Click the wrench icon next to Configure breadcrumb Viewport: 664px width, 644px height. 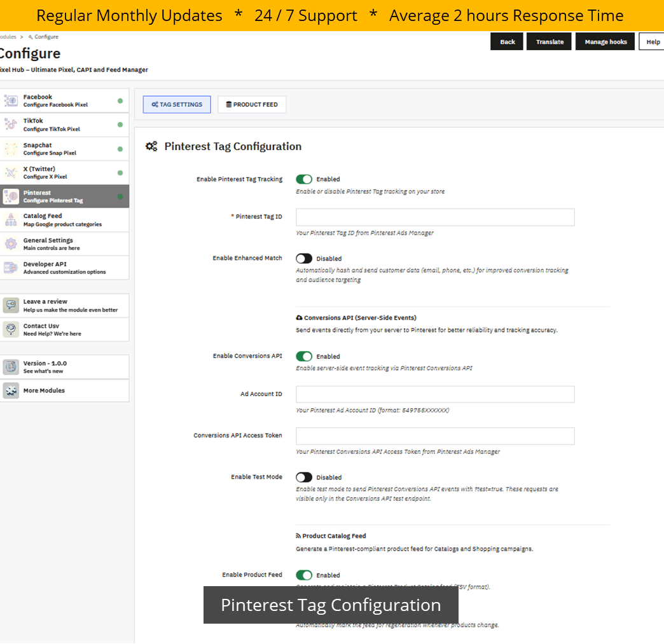point(31,38)
